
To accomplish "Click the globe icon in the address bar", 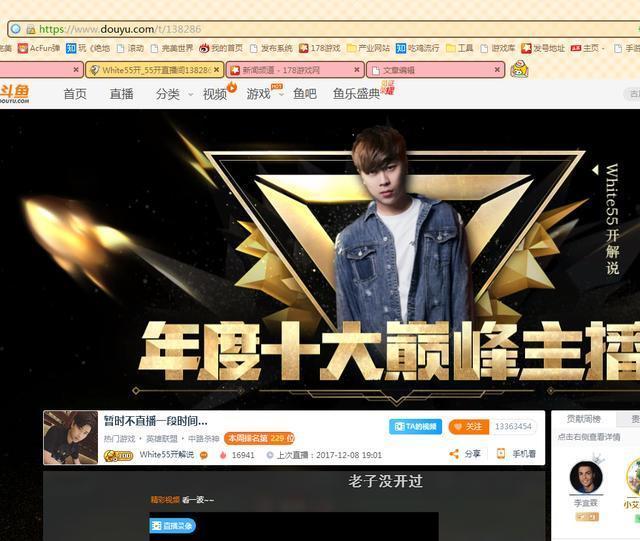I will 16,29.
